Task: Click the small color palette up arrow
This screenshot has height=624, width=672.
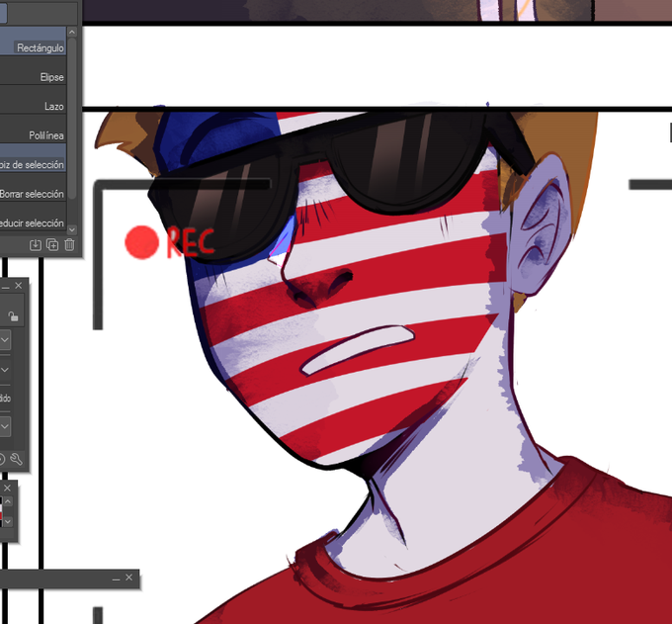Action: point(8,501)
